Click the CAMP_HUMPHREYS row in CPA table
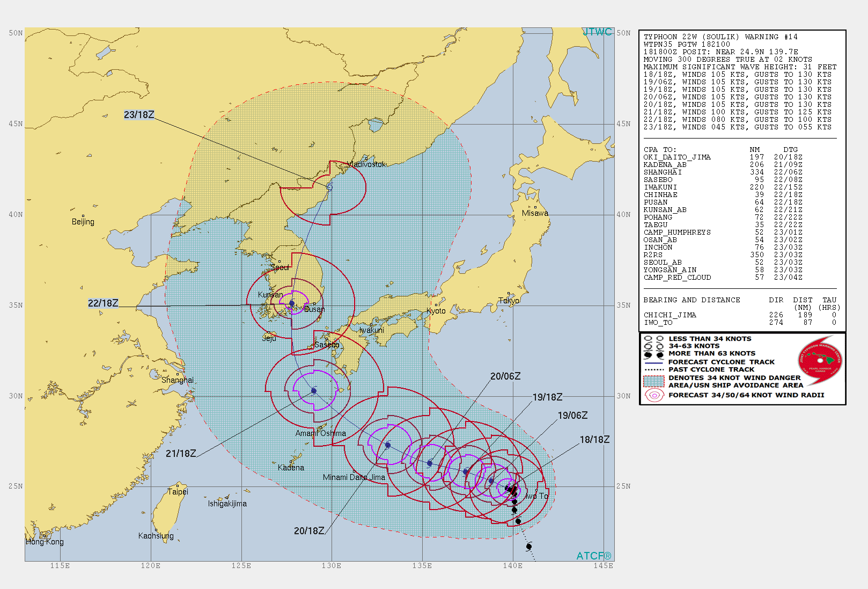Screen dimensions: 868x589 click(x=723, y=232)
